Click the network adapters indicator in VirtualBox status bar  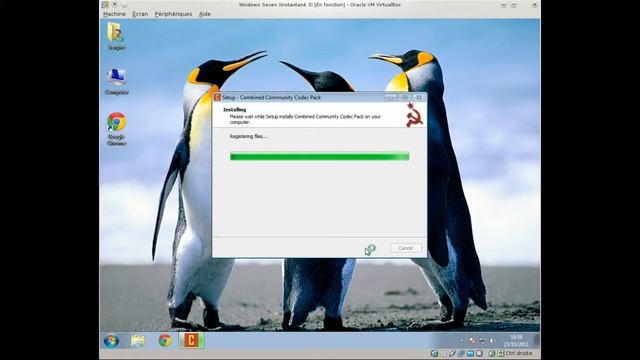click(x=461, y=353)
